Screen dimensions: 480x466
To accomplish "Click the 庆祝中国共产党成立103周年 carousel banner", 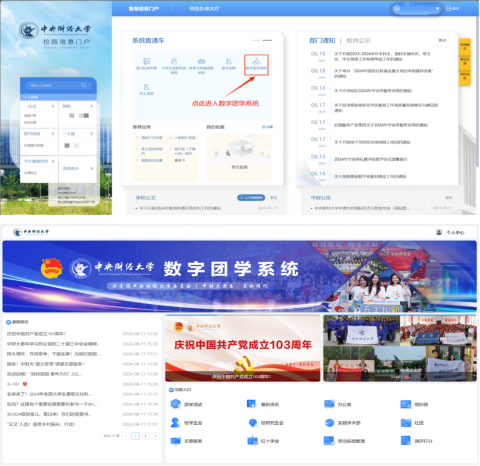I will click(243, 348).
